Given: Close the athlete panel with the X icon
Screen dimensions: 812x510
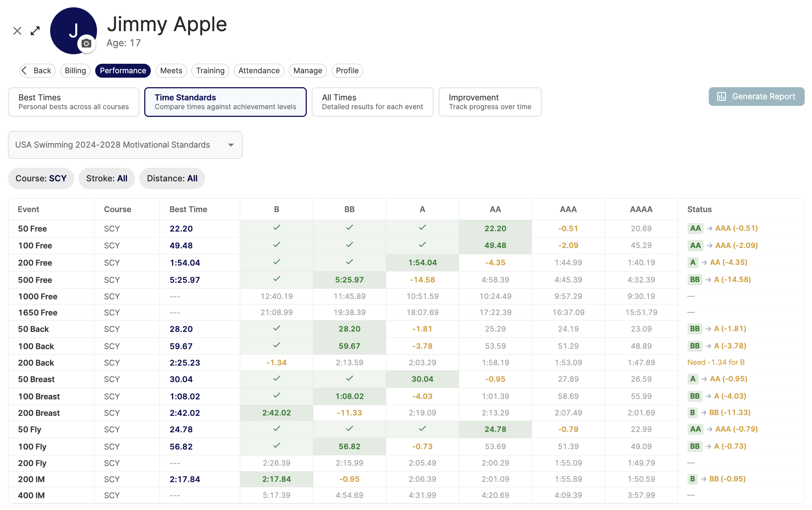Looking at the screenshot, I should pyautogui.click(x=17, y=31).
